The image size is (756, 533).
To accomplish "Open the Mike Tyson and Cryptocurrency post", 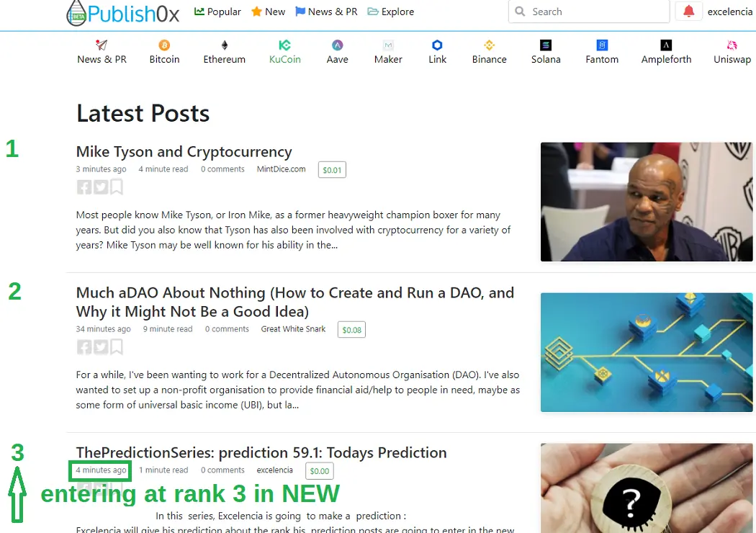I will point(184,151).
